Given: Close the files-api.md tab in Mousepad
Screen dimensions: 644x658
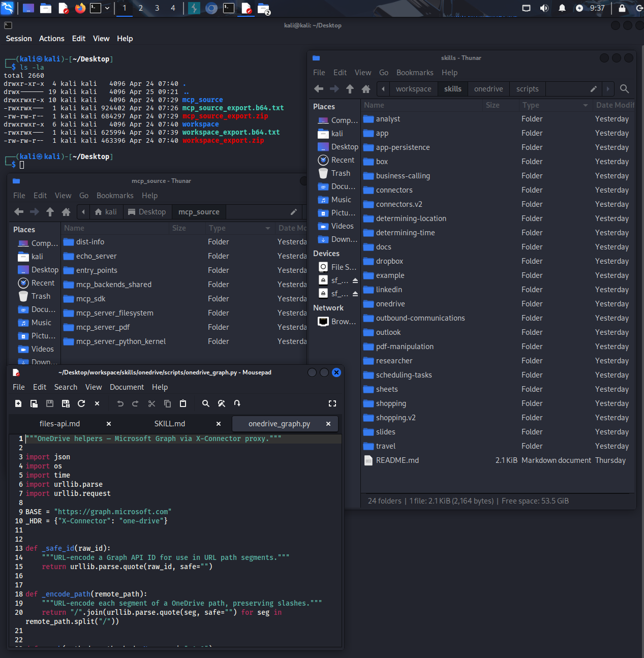Looking at the screenshot, I should [x=109, y=424].
